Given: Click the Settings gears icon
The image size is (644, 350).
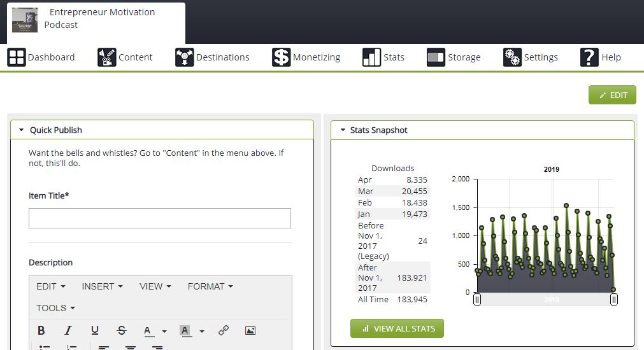Looking at the screenshot, I should click(513, 57).
